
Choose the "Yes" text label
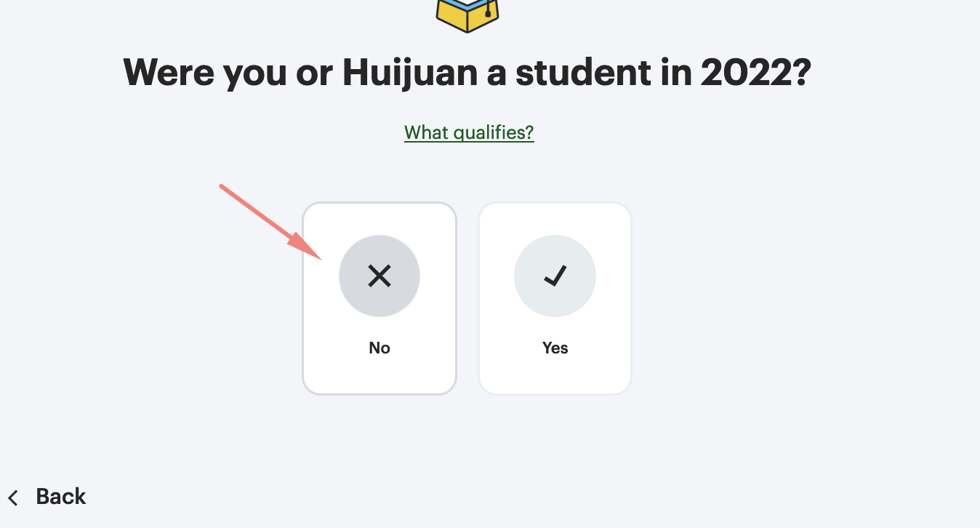click(x=555, y=348)
